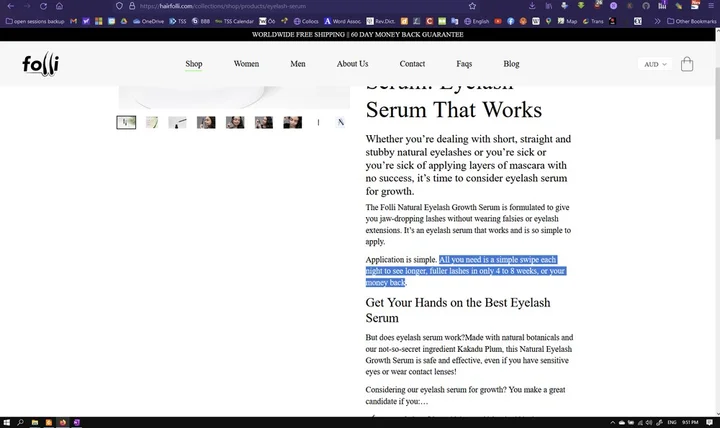
Task: Open the GitHub extension icon in toolbar
Action: pyautogui.click(x=646, y=6)
